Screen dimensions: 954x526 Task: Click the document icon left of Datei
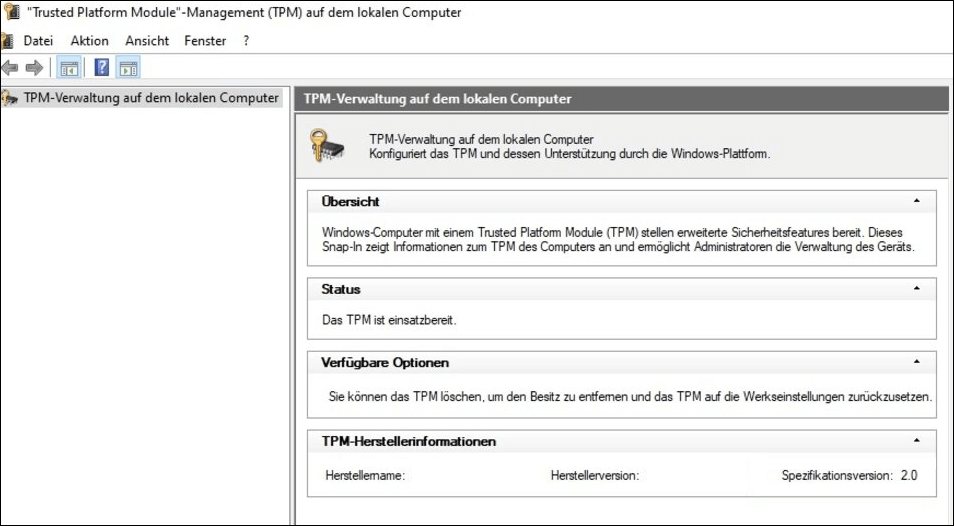coord(7,41)
